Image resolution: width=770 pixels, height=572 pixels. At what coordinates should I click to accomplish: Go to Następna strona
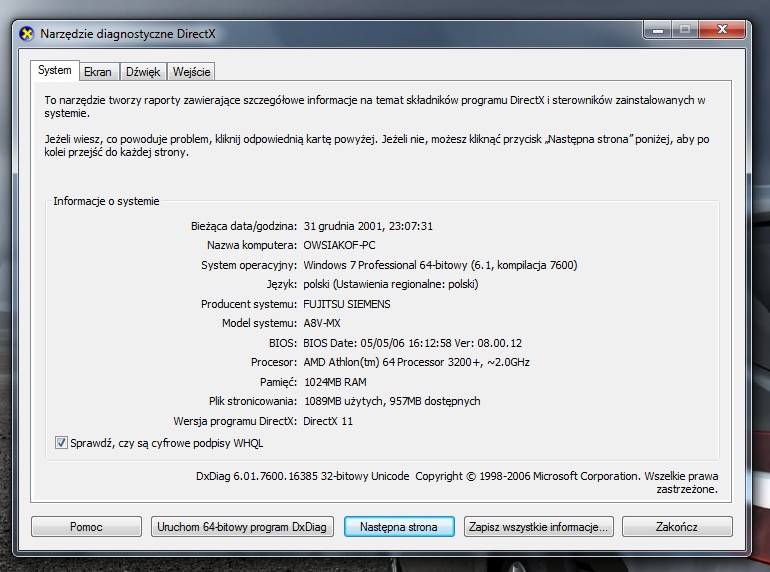[x=399, y=527]
